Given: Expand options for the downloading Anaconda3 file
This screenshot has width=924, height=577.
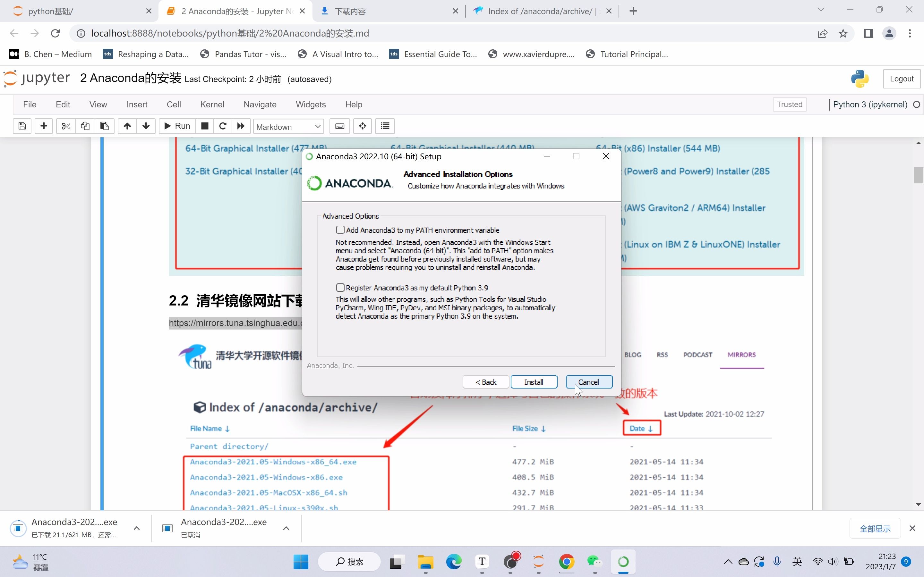Looking at the screenshot, I should [x=136, y=528].
